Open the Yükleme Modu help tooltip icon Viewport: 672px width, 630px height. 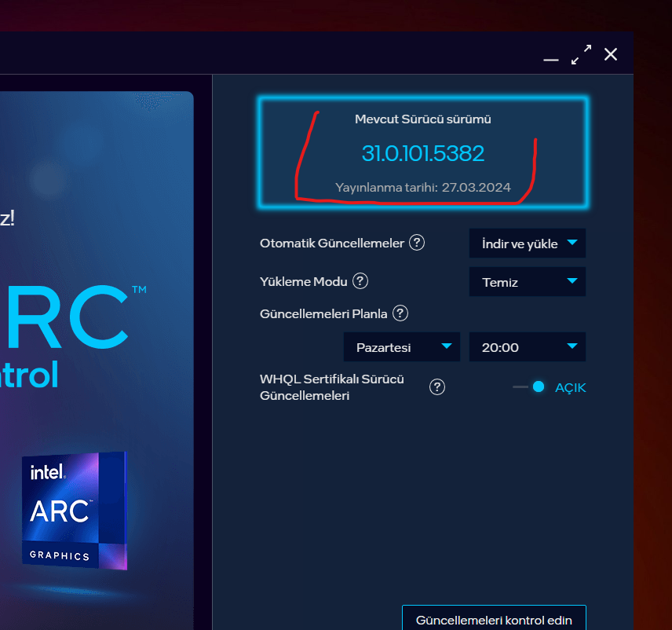coord(360,281)
